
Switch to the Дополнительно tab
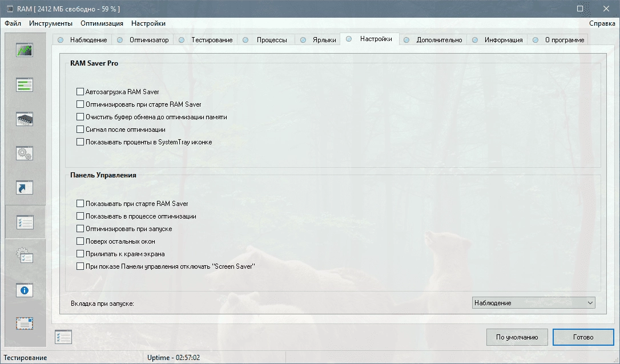(433, 39)
